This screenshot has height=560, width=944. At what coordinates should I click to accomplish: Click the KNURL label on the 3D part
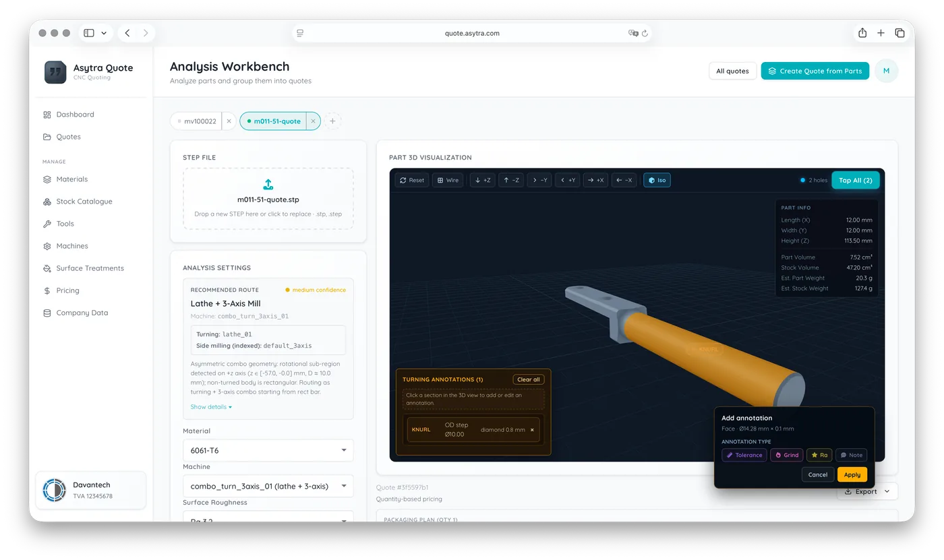[705, 349]
